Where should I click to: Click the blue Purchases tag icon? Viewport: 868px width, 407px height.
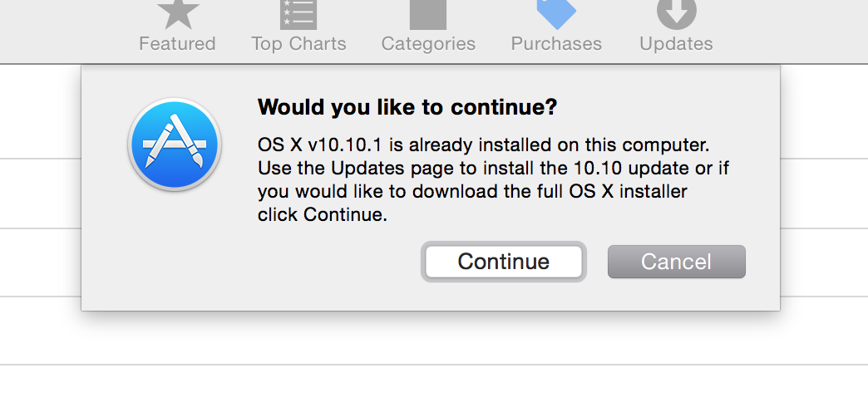pos(556,14)
